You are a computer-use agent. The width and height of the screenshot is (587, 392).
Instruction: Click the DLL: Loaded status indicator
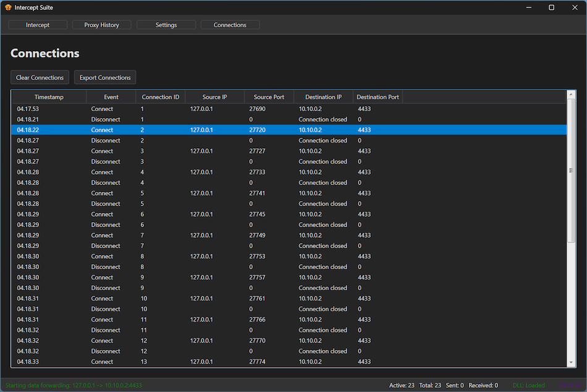coord(529,385)
